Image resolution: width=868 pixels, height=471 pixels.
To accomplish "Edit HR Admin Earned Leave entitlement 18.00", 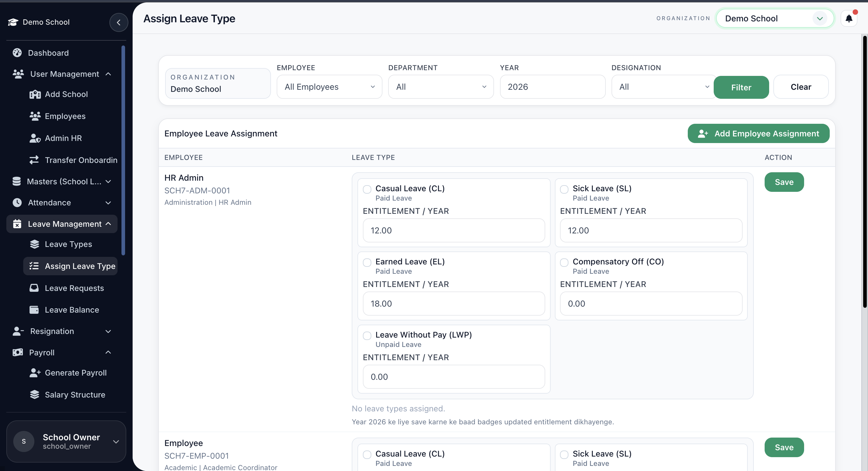I will click(454, 304).
